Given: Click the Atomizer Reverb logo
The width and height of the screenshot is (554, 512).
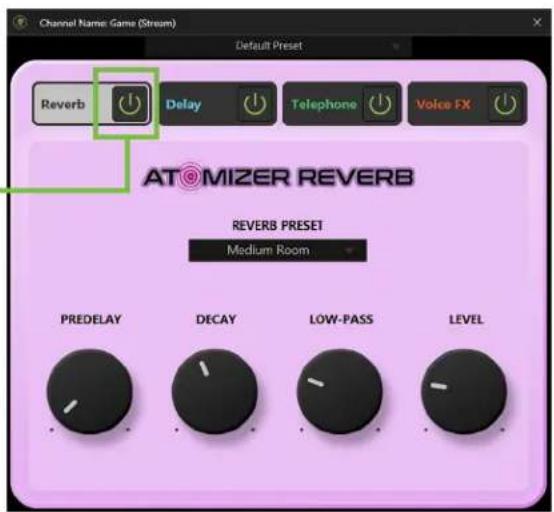Looking at the screenshot, I should [278, 176].
